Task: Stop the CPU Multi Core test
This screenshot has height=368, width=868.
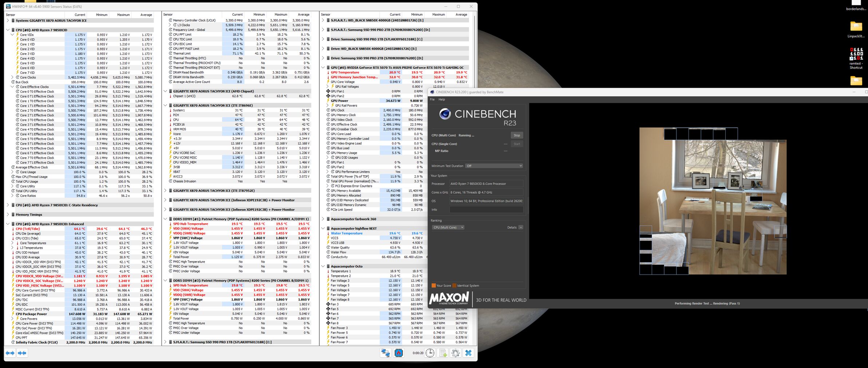Action: [x=517, y=135]
